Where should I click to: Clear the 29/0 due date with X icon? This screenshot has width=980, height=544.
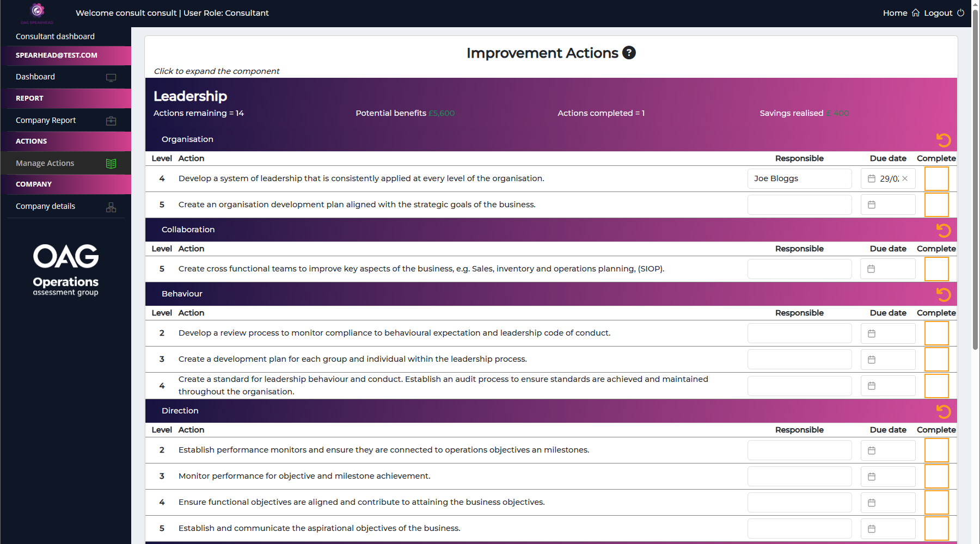905,178
